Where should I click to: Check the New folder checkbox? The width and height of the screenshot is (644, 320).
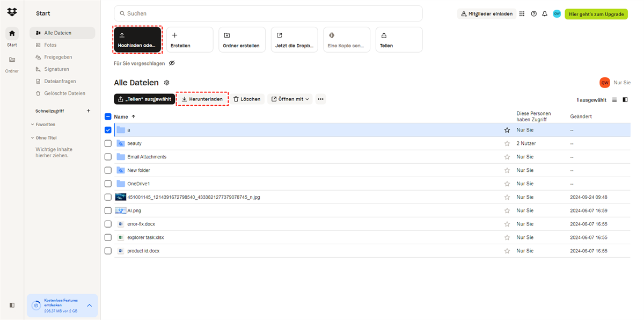pos(108,170)
